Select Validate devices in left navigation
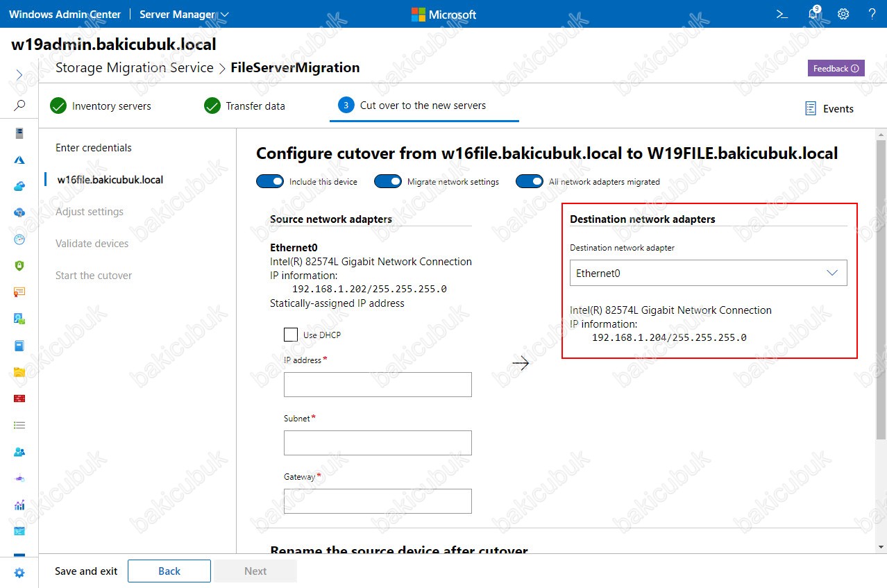This screenshot has width=887, height=588. [x=92, y=244]
